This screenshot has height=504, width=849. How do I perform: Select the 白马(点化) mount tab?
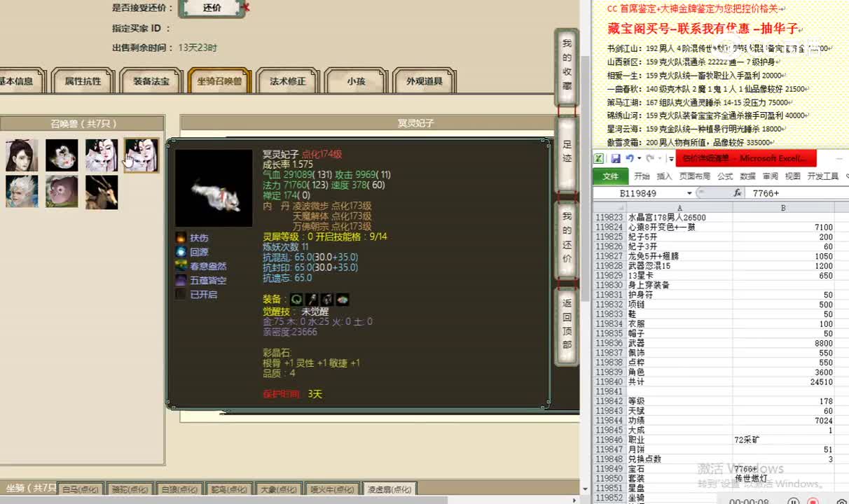[80, 489]
